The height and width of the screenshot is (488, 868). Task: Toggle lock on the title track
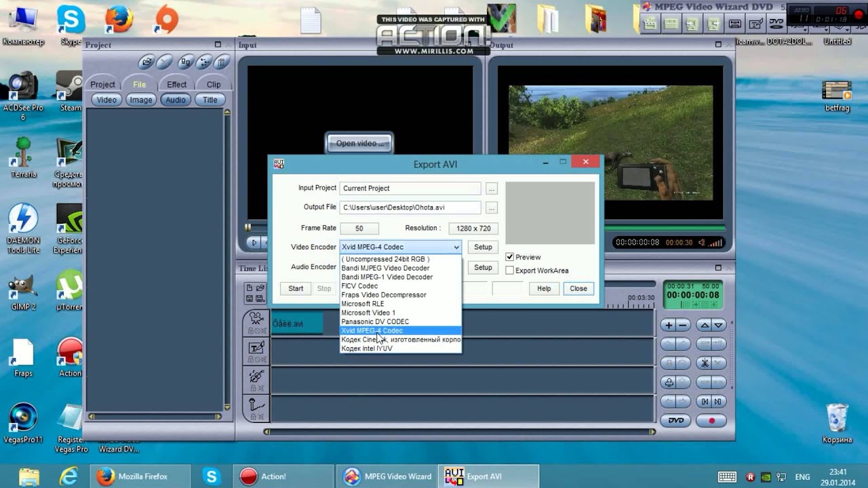[x=252, y=360]
